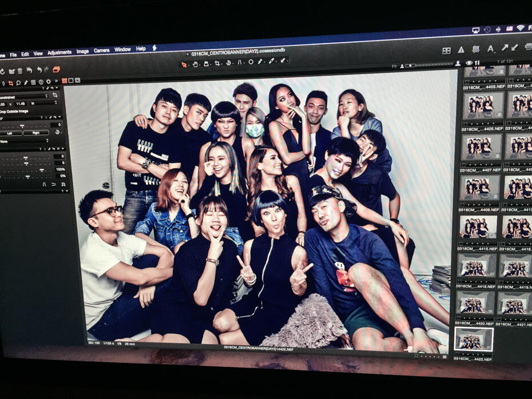
Task: Switch to the gear settings tool tab
Action: (49, 82)
